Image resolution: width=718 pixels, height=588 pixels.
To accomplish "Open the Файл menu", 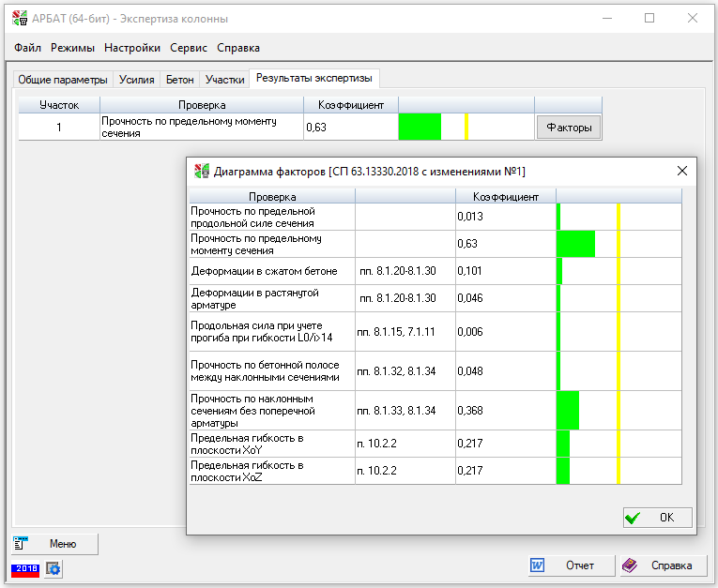I will 28,48.
